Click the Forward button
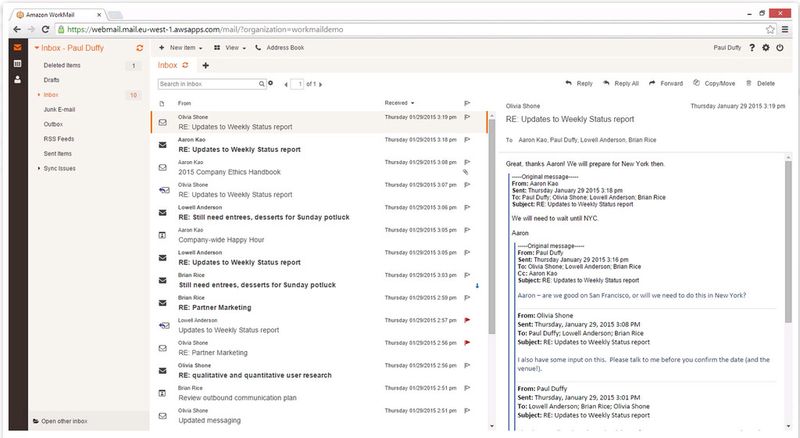Viewport: 800px width, 438px height. [666, 84]
